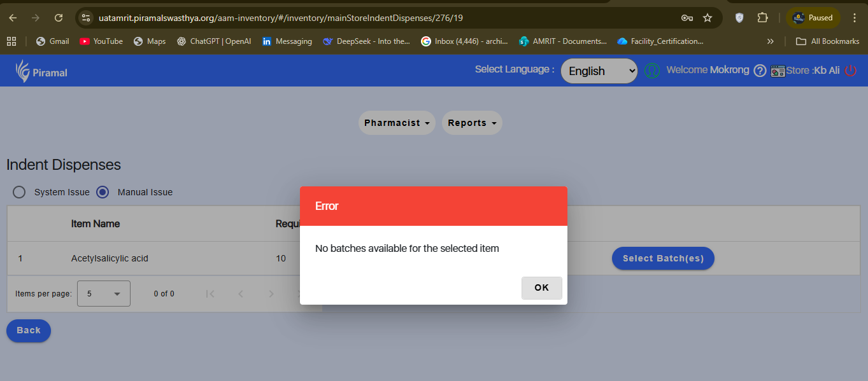This screenshot has height=381, width=868.
Task: Select the System Issue radio button
Action: 19,192
